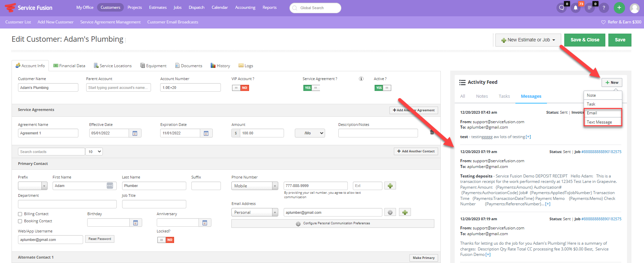Open the Accounting menu
The height and width of the screenshot is (263, 644).
[x=245, y=7]
